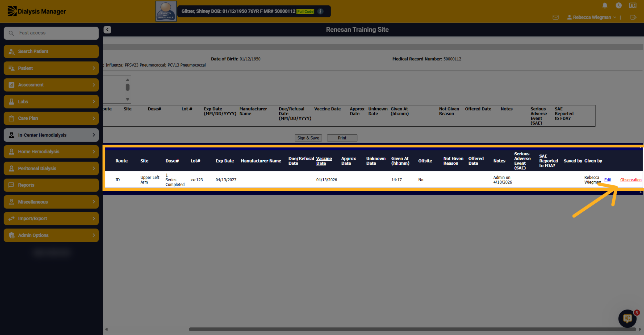Click the Observation link in vaccine row
This screenshot has width=644, height=335.
tap(631, 180)
